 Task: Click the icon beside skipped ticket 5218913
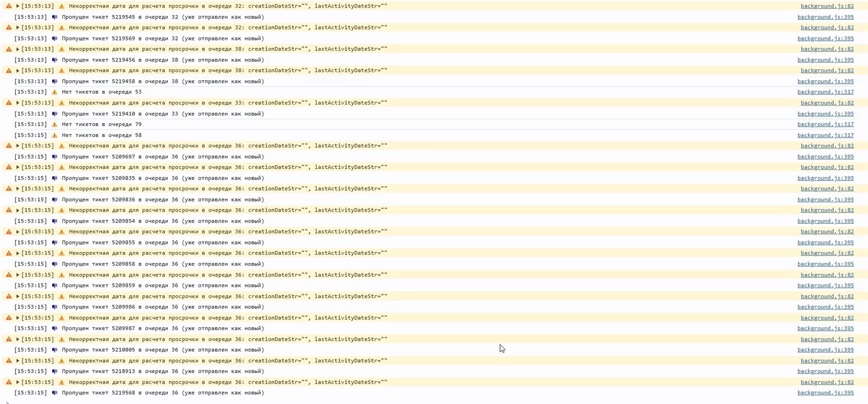[54, 372]
